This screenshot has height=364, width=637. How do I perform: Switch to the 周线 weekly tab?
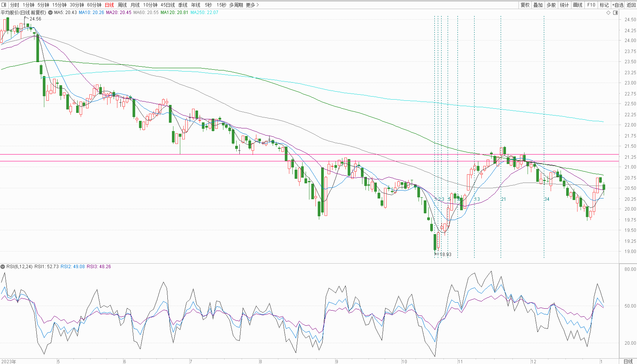[x=122, y=5]
